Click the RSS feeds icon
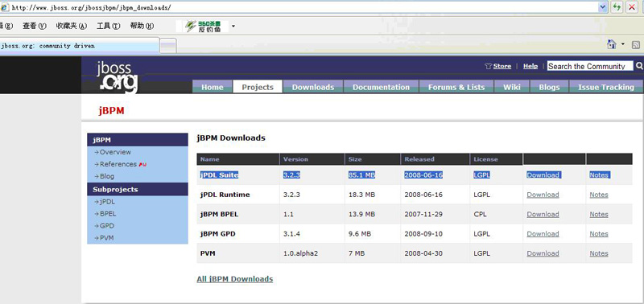This screenshot has height=304, width=644. tap(636, 45)
